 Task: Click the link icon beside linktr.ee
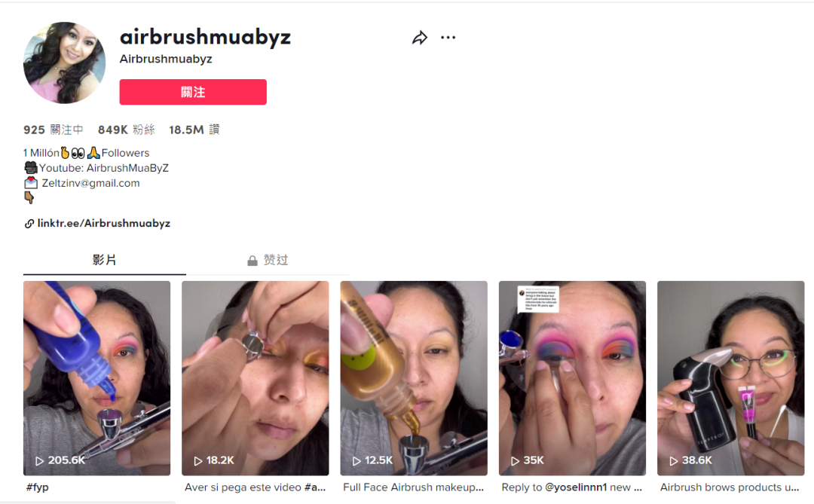29,224
